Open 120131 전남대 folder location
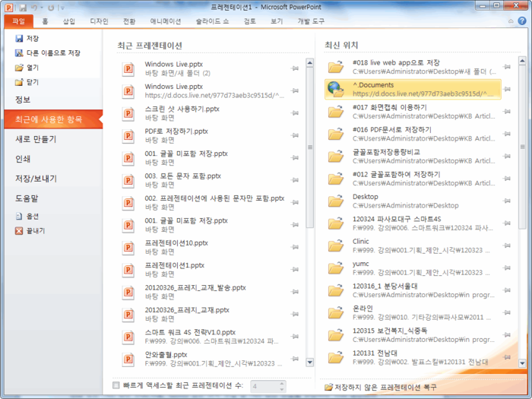 pos(414,357)
